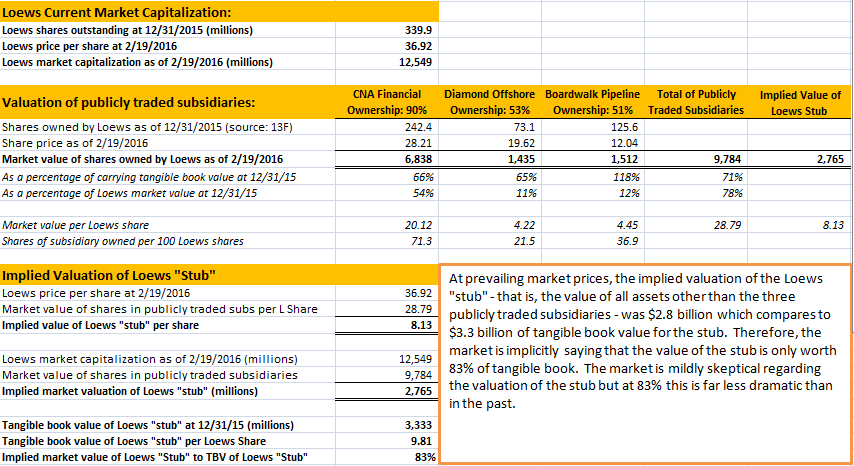Select Boardwalk shares owned value 125.6

click(624, 127)
